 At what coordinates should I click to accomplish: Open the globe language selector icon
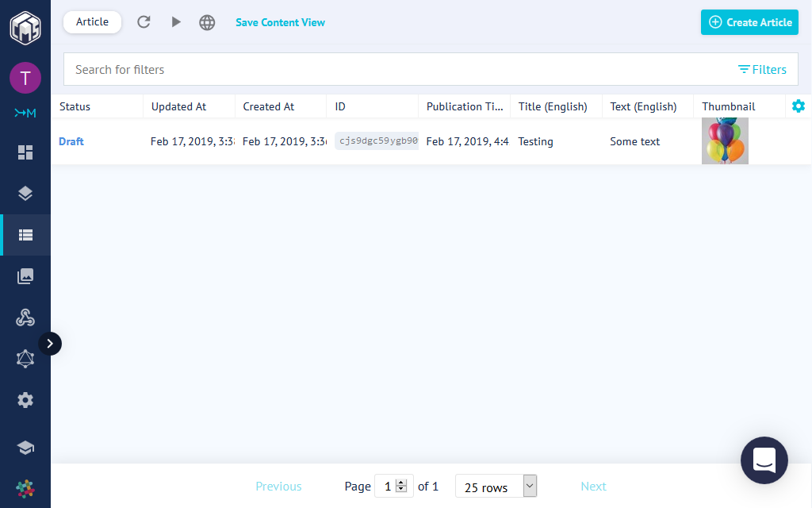[207, 22]
